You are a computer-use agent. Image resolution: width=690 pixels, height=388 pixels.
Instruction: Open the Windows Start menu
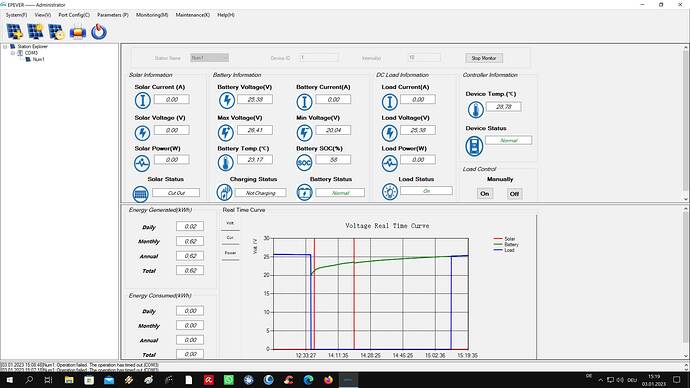pyautogui.click(x=9, y=380)
